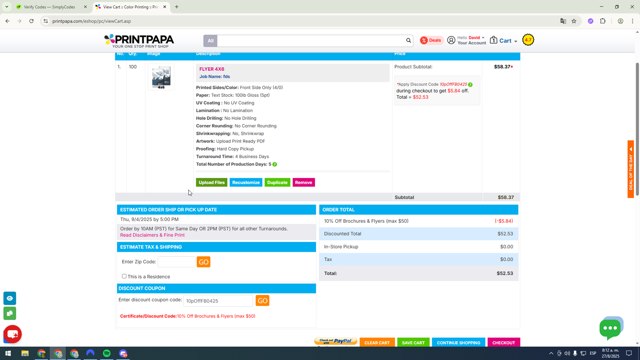Viewport: 640px width, 360px height.
Task: Click the blue eye widget on left edge
Action: [x=10, y=298]
